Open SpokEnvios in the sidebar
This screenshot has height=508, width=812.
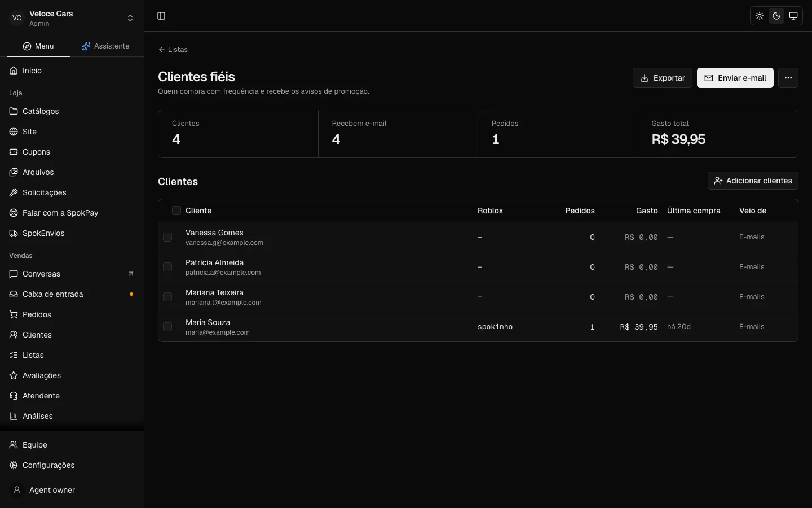point(72,233)
